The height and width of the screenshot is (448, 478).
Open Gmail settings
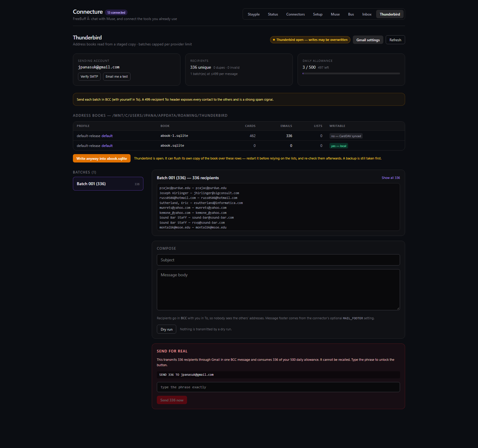pyautogui.click(x=368, y=40)
